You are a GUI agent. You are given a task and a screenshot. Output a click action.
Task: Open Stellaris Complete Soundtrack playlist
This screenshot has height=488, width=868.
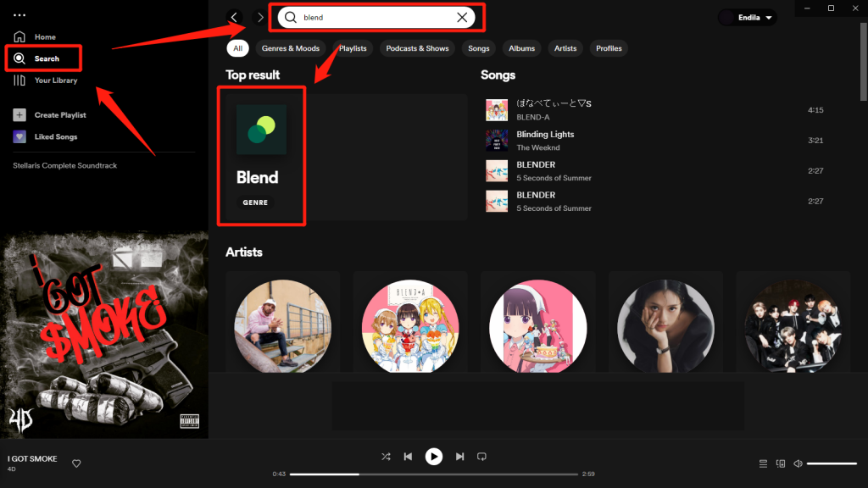[x=64, y=165]
